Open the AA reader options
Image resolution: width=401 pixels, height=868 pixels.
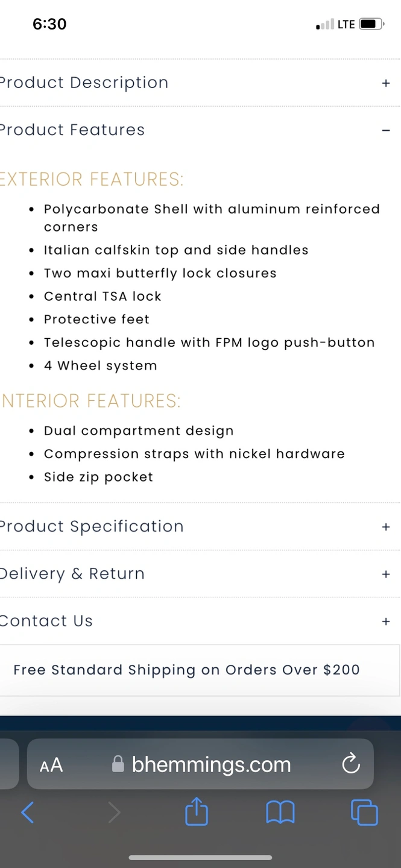51,766
